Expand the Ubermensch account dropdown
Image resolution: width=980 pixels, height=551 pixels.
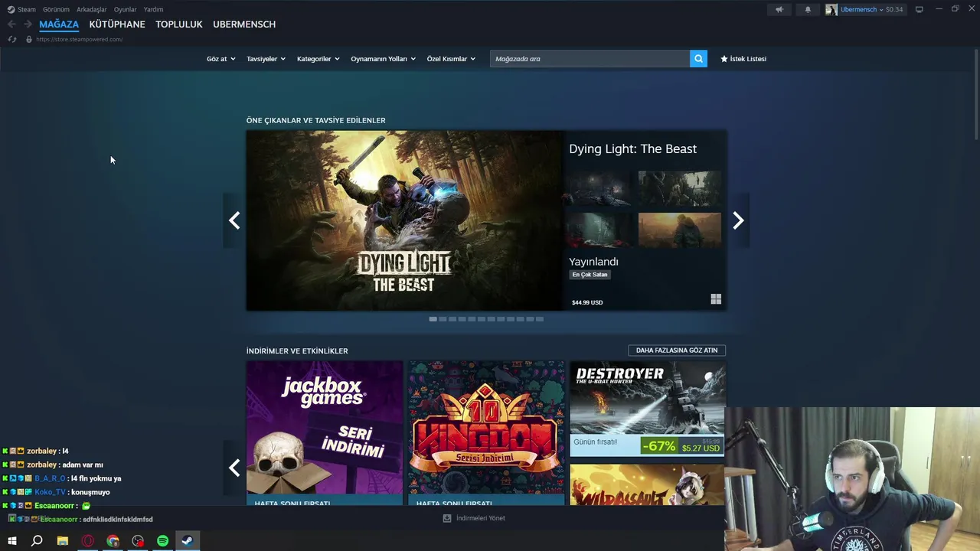coord(861,9)
